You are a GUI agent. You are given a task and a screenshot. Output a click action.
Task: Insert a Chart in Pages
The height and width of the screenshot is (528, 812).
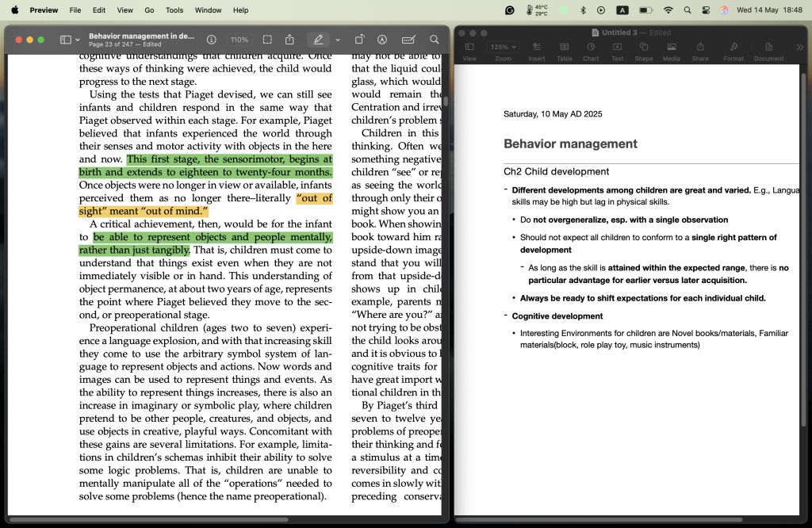tap(591, 51)
